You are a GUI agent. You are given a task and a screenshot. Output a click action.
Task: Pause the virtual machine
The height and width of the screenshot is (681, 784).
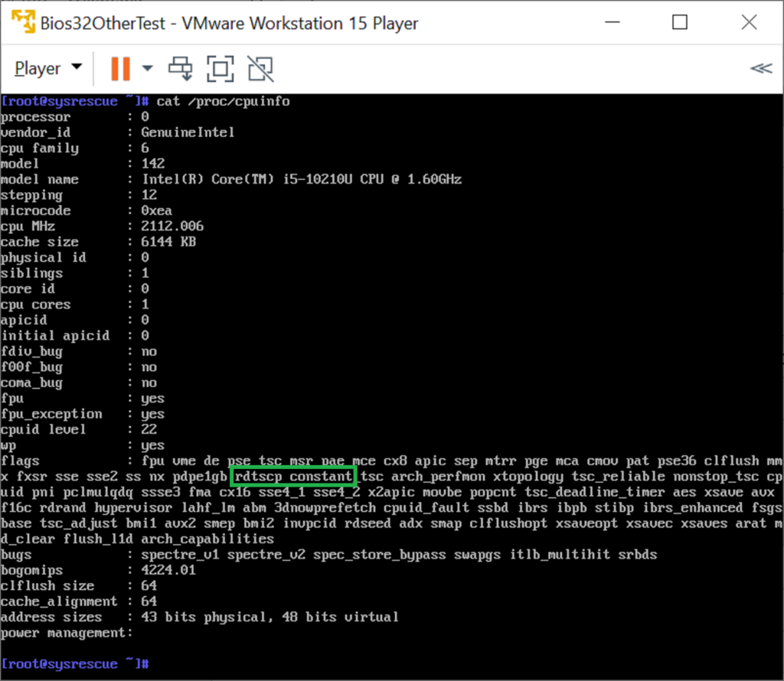pos(120,68)
